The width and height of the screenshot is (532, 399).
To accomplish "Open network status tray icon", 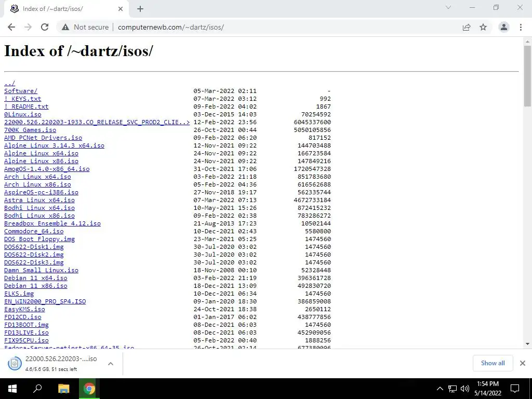I will tap(453, 389).
